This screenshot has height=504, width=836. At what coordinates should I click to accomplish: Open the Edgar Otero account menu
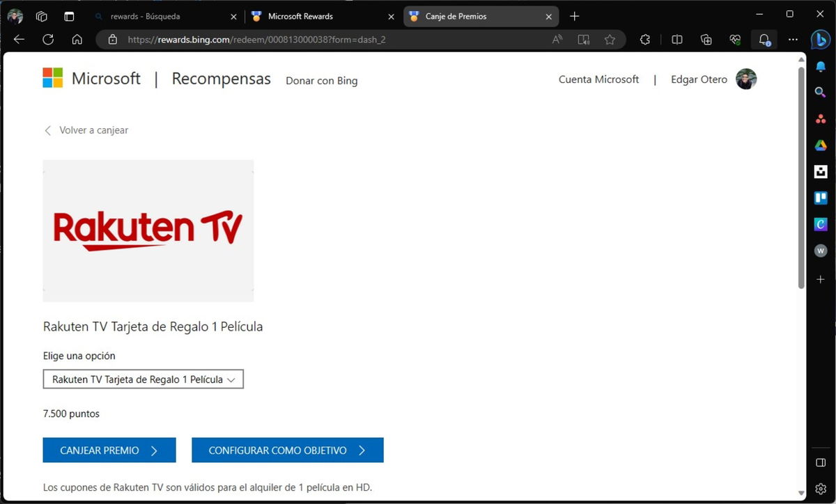point(714,79)
